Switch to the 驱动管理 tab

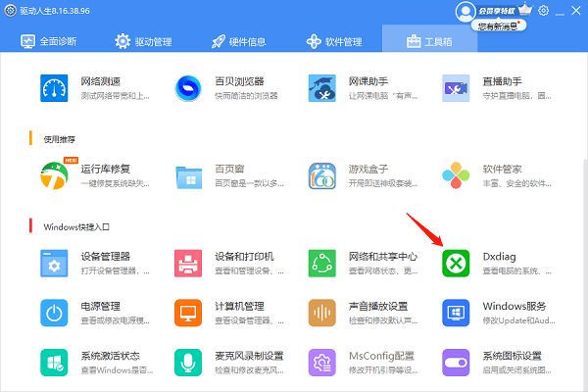click(x=144, y=41)
